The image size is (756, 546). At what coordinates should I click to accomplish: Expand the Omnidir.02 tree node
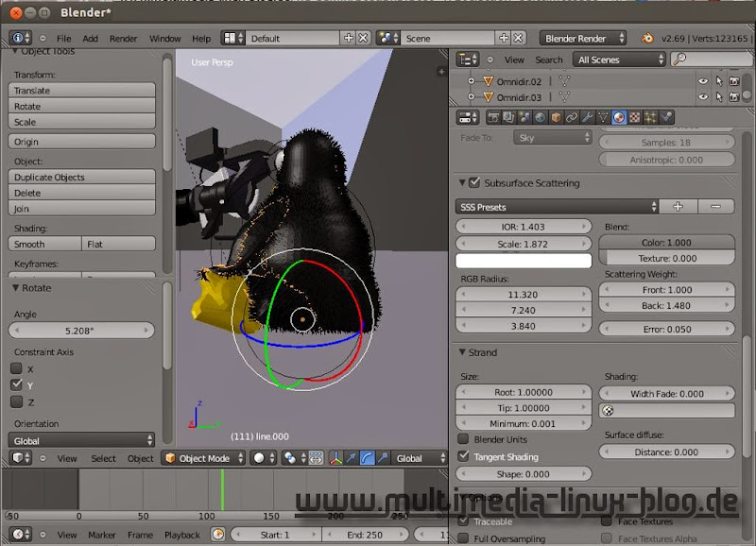(x=471, y=81)
